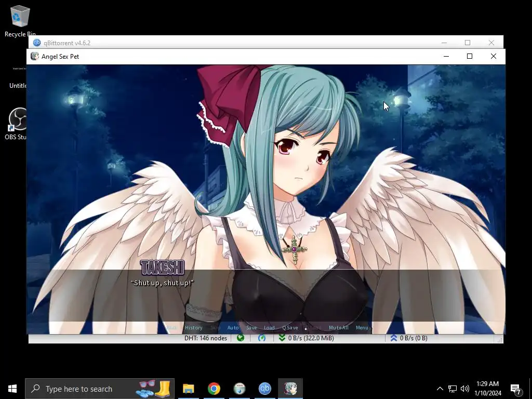This screenshot has height=399, width=532.
Task: Click the "Shut up, shut up!" dialogue text
Action: tap(163, 283)
